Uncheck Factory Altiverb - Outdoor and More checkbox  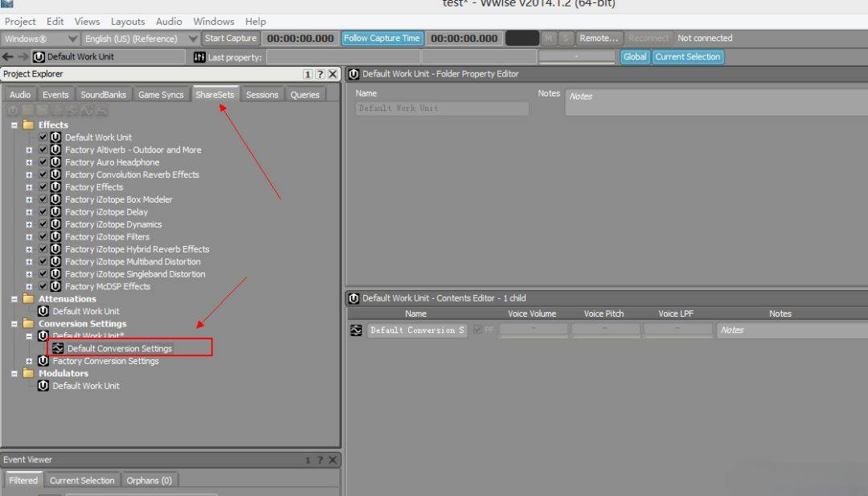point(43,150)
